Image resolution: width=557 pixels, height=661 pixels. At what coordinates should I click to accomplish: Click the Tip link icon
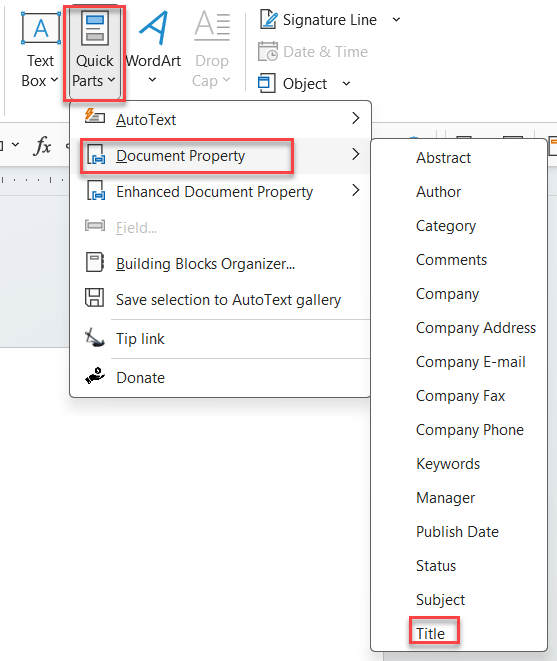[x=94, y=338]
